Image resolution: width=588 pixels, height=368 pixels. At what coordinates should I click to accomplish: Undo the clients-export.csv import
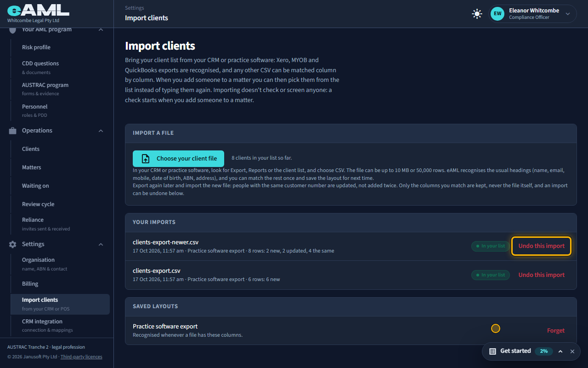point(541,275)
